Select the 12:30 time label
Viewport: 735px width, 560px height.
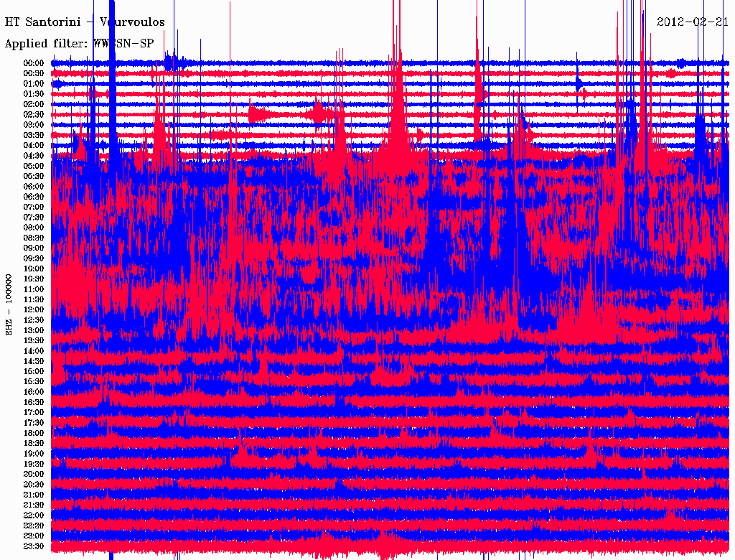(x=34, y=320)
